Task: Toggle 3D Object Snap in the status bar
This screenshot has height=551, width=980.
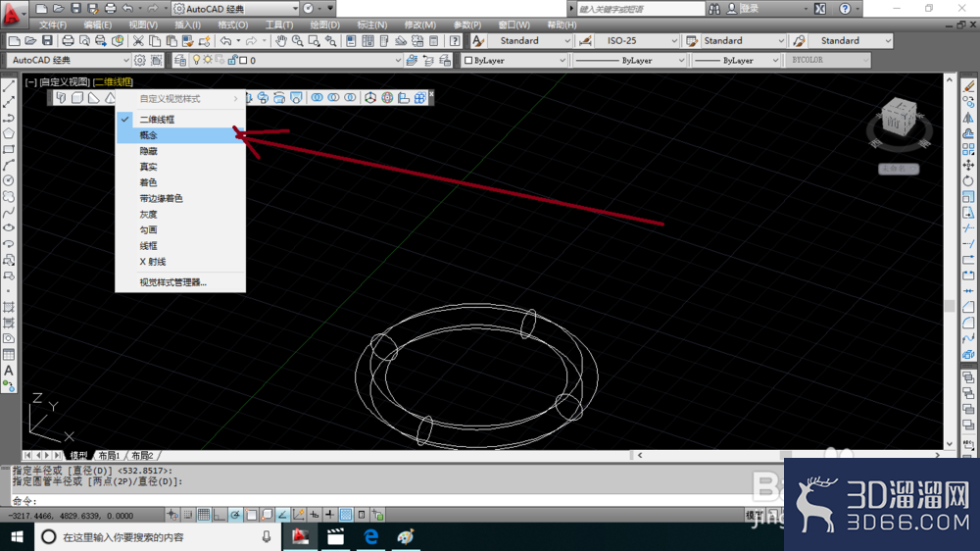Action: click(267, 515)
